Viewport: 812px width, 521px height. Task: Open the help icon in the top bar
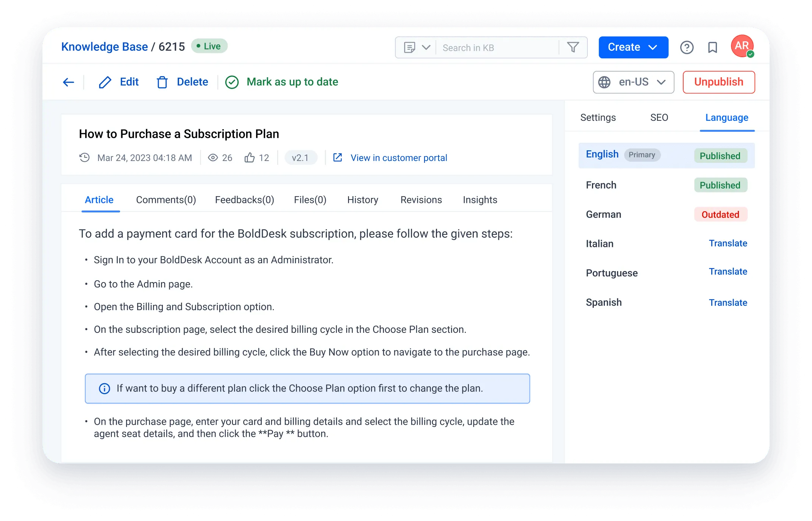click(x=687, y=47)
